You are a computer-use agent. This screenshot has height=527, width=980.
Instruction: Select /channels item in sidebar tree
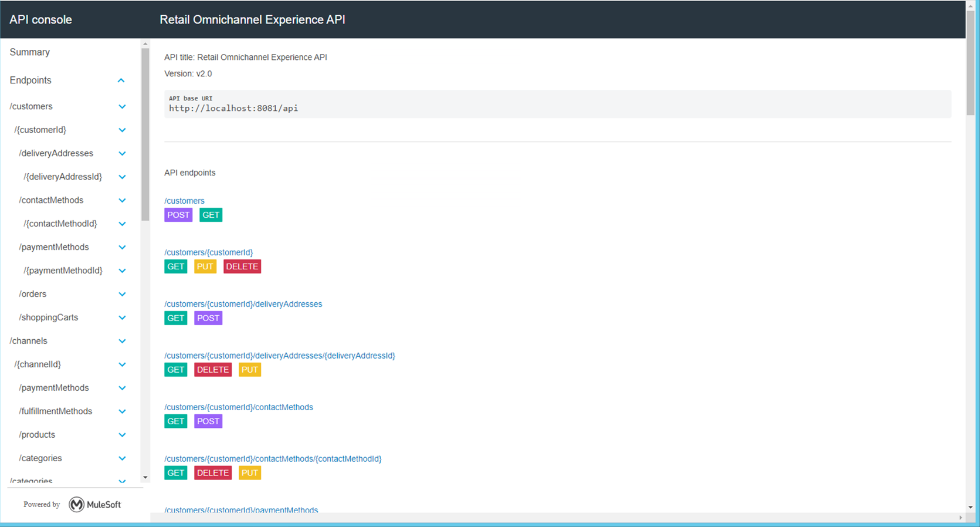[28, 341]
